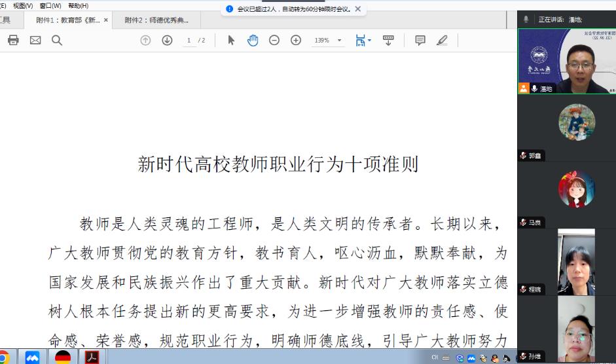Zoom in using the plus icon
Image resolution: width=616 pixels, height=364 pixels.
pos(296,40)
